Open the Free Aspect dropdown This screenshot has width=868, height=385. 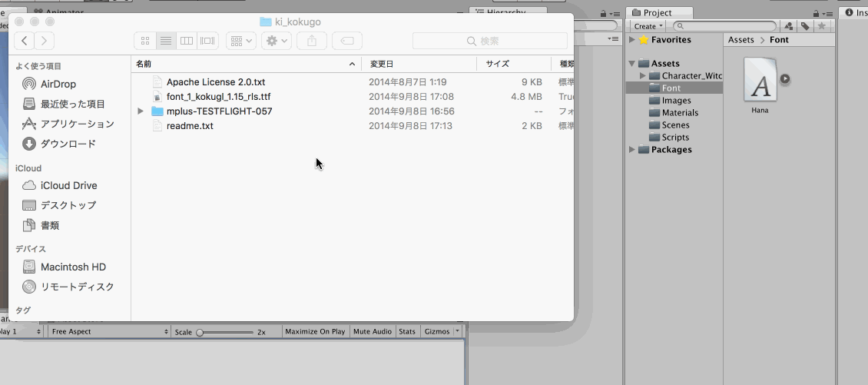(x=108, y=332)
